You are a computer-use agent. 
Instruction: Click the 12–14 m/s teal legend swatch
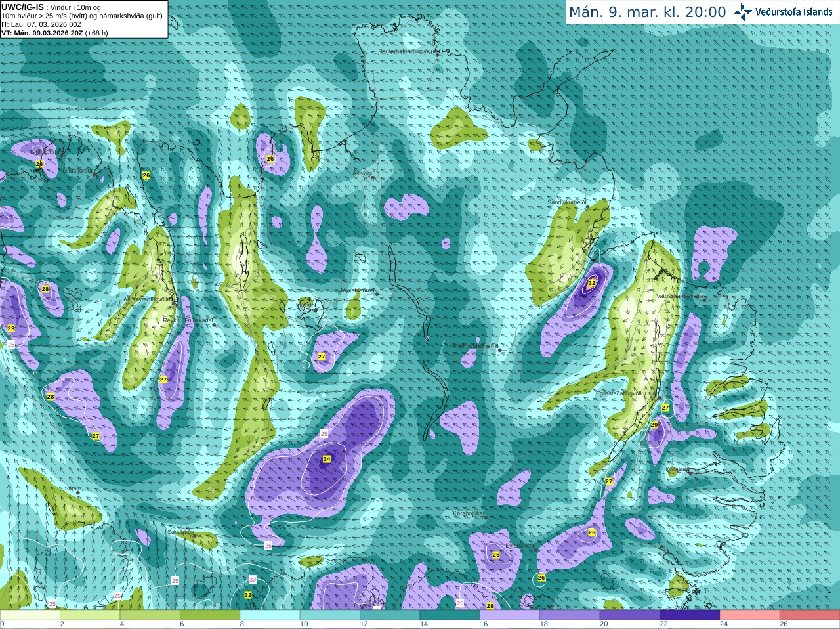point(390,615)
